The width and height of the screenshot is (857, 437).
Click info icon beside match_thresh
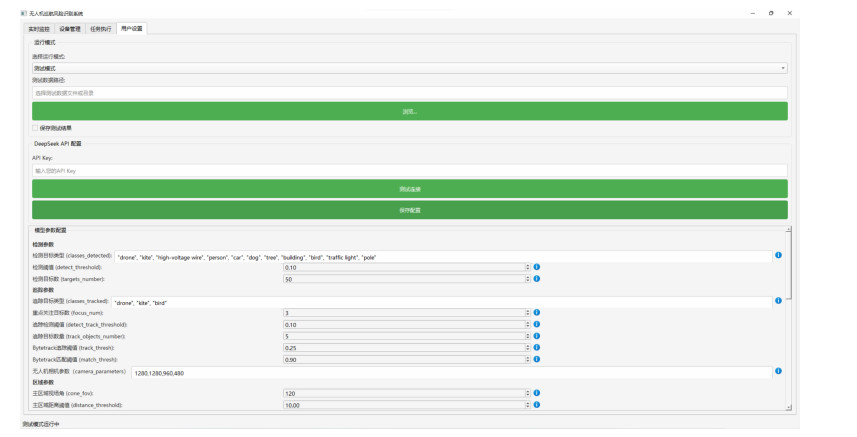536,359
